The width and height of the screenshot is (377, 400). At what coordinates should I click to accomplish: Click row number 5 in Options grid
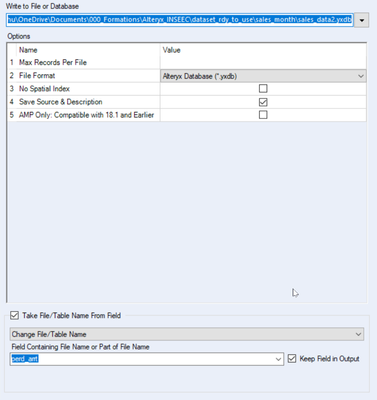[12, 115]
